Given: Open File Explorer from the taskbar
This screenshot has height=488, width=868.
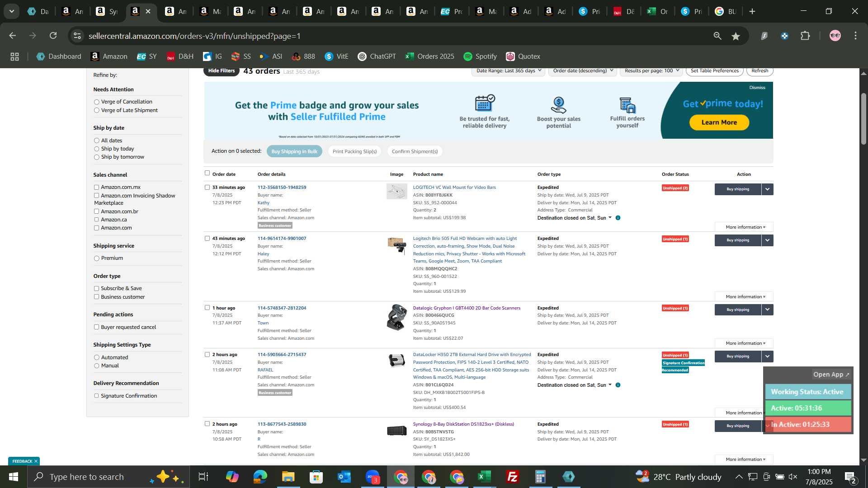Looking at the screenshot, I should point(288,477).
